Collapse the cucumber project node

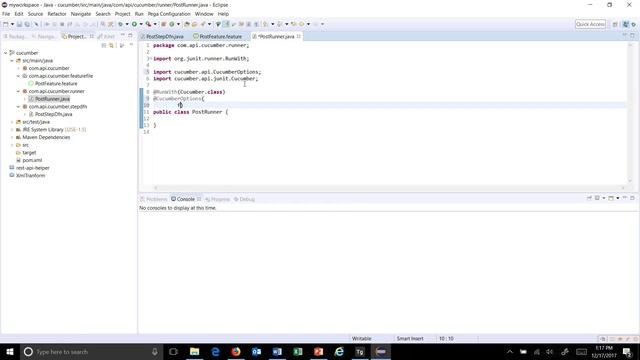[x=6, y=53]
